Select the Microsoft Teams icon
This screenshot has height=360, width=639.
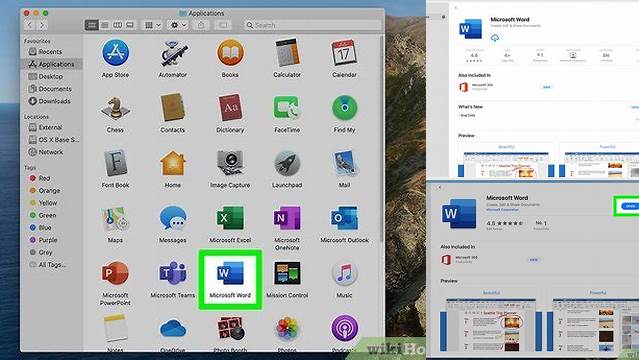click(x=173, y=274)
